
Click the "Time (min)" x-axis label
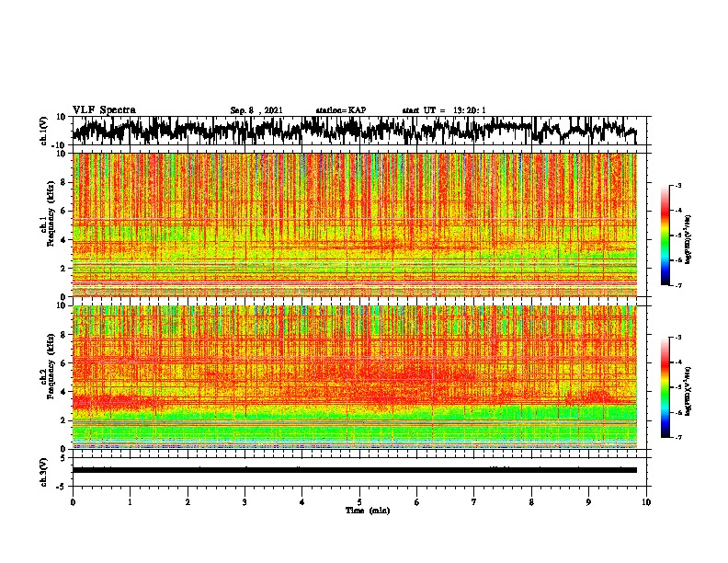tap(368, 511)
